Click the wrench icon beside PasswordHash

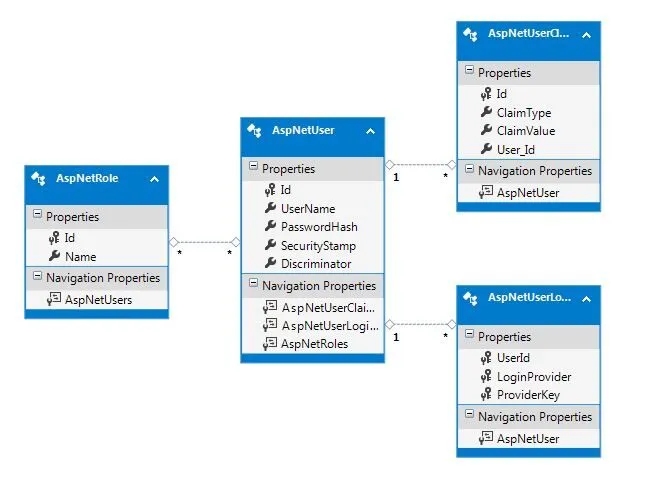271,226
